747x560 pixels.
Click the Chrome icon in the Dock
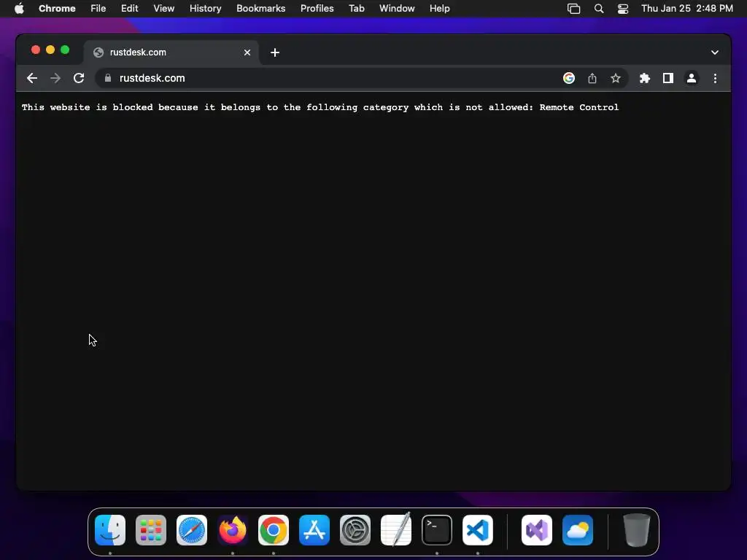[274, 530]
